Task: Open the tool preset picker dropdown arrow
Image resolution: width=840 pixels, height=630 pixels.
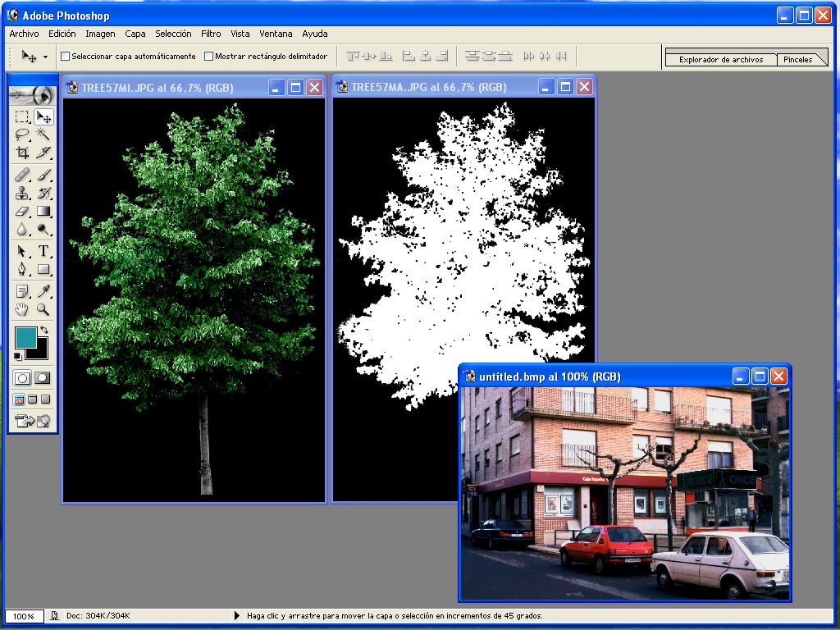Action: [46, 57]
